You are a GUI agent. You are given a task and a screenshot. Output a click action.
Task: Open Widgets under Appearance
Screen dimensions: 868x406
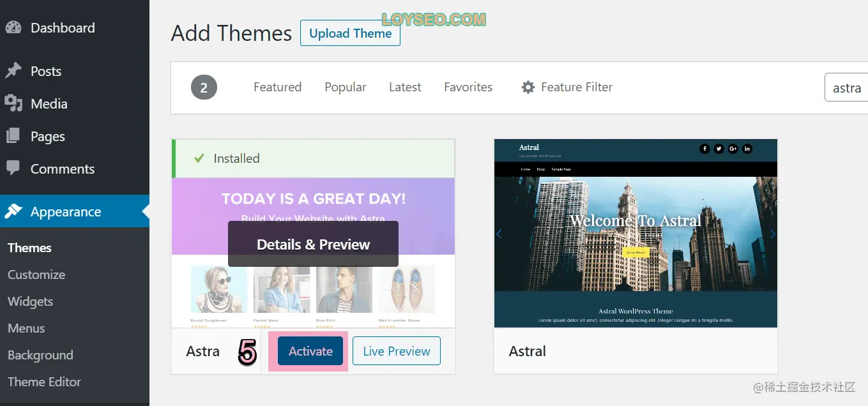pos(30,301)
